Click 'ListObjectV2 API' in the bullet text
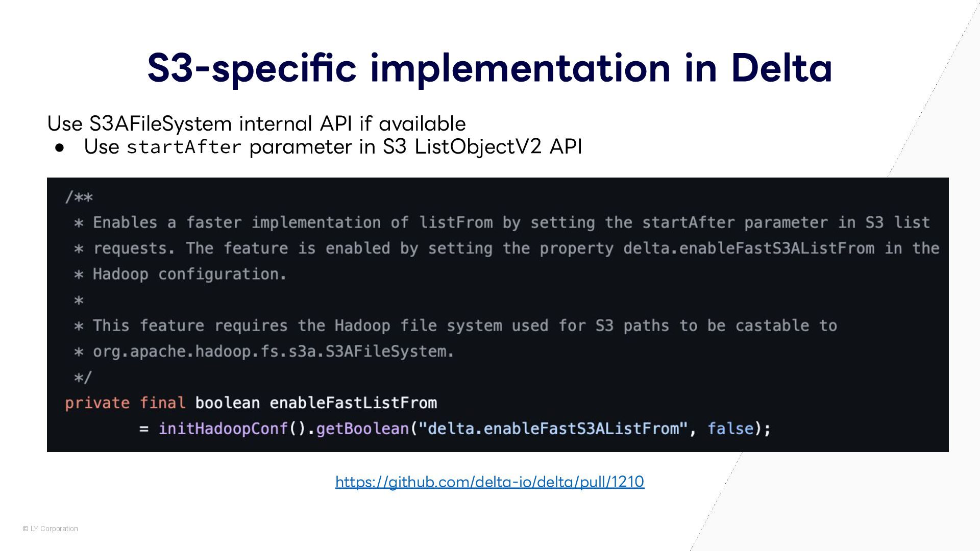This screenshot has height=551, width=980. pos(498,147)
